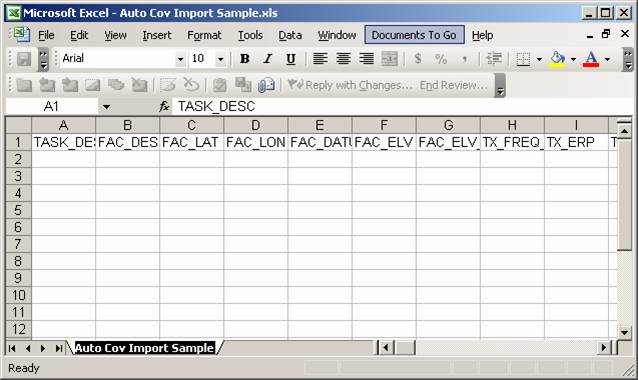Align text left
The width and height of the screenshot is (638, 380).
click(320, 59)
